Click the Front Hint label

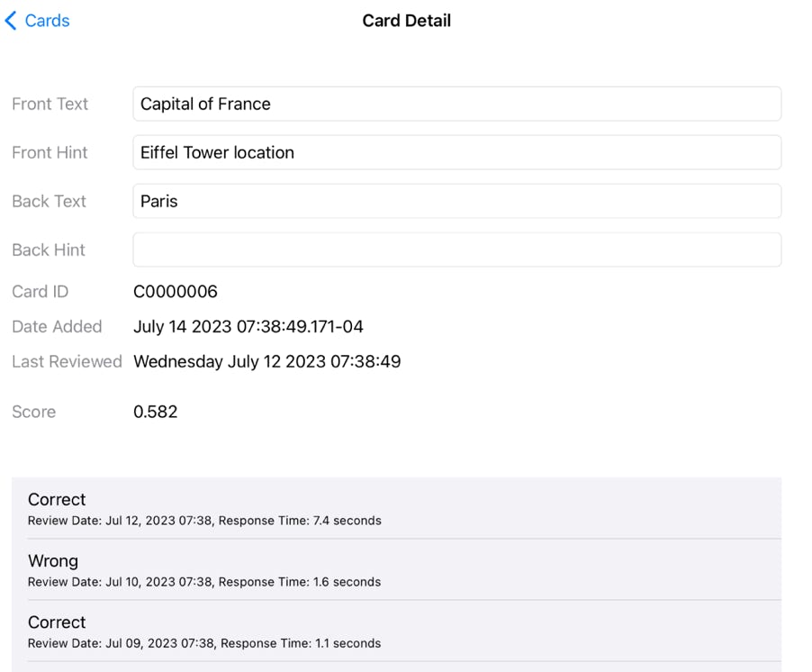50,152
